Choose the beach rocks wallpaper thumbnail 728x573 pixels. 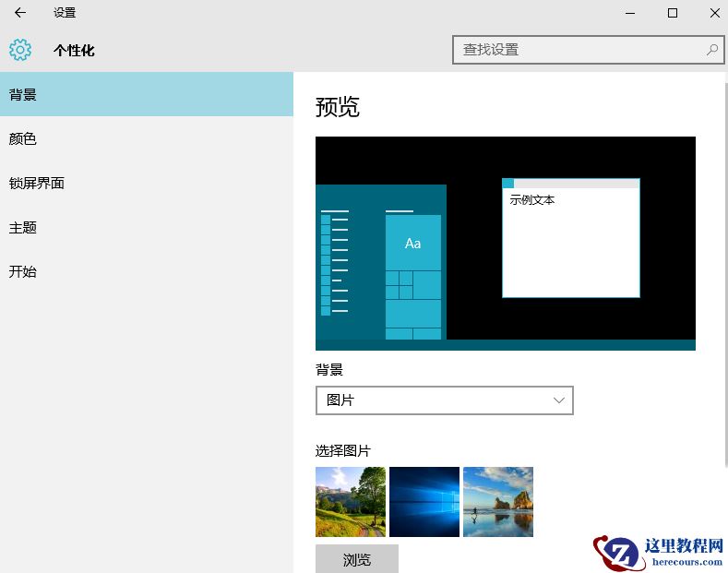[498, 502]
